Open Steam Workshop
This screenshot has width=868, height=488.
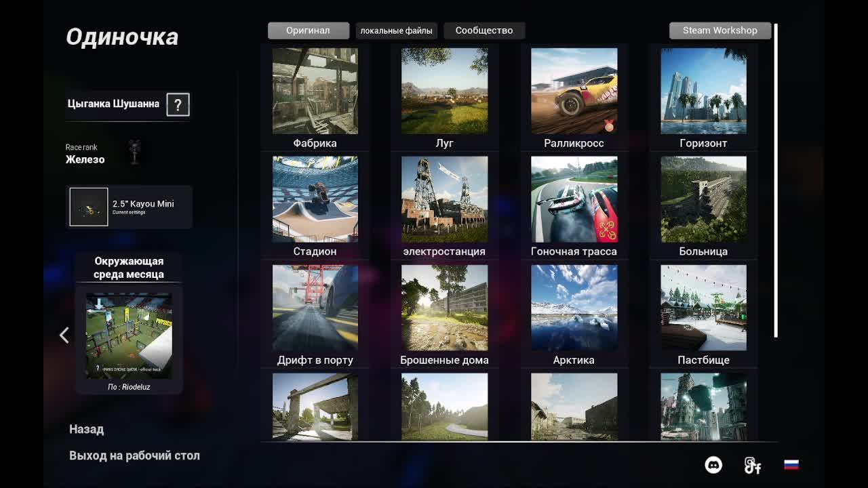(720, 30)
